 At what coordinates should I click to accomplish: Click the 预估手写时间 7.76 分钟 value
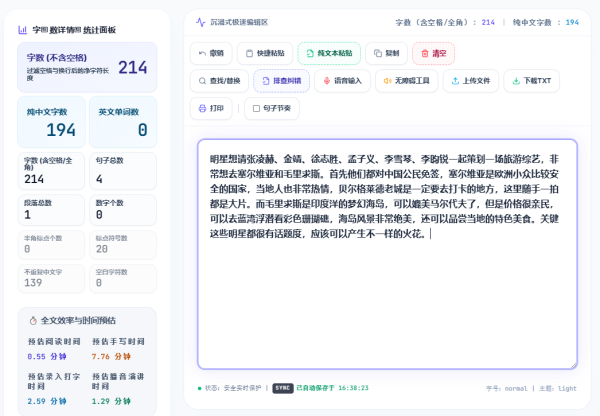click(111, 357)
